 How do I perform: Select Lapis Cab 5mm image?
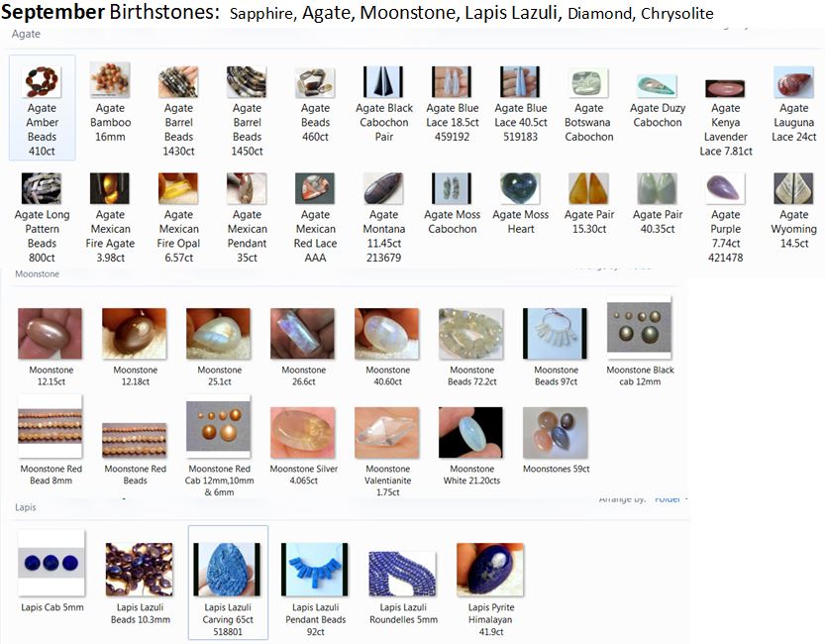pyautogui.click(x=52, y=572)
